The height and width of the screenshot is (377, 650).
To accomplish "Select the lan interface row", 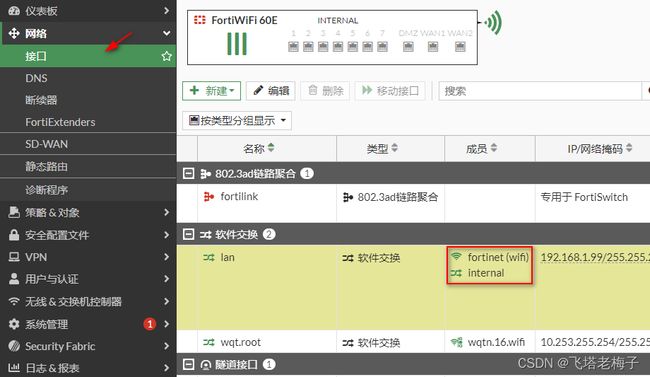I will pyautogui.click(x=413, y=287).
